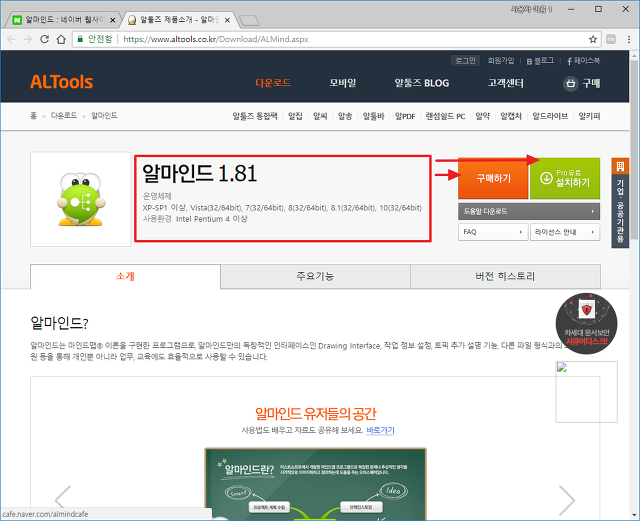This screenshot has height=521, width=640.
Task: Select 알툴즈 통합팩 product link
Action: click(x=255, y=116)
